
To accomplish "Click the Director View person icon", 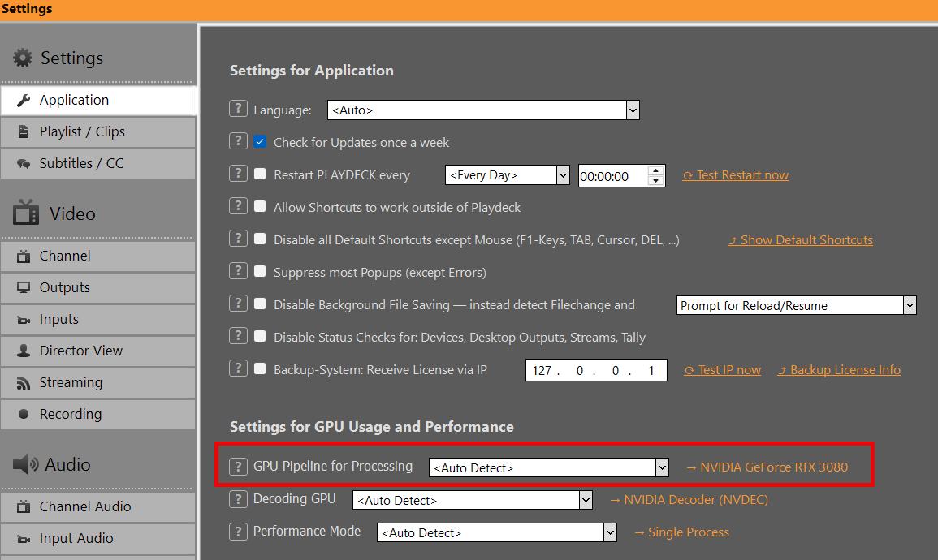I will tap(24, 351).
